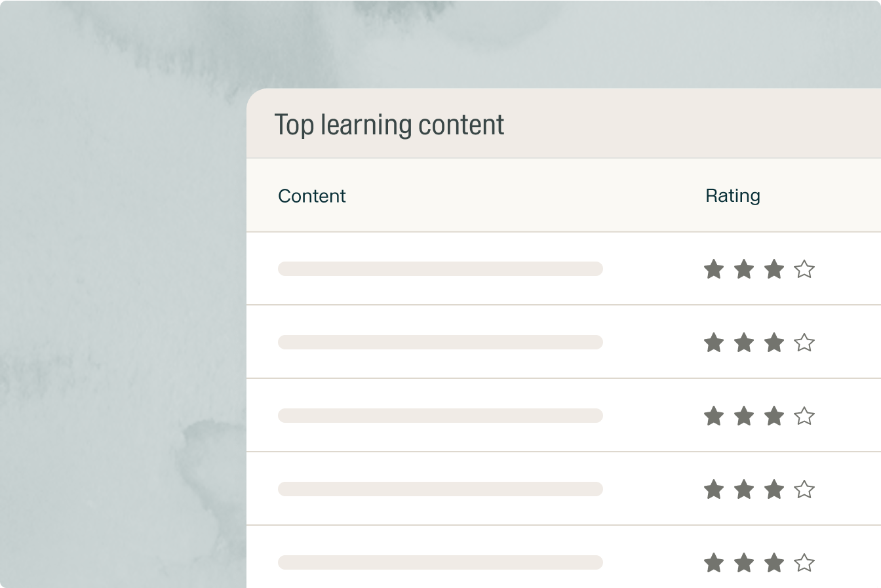Click the empty star in the bottom row
Image resolution: width=881 pixels, height=588 pixels.
pyautogui.click(x=804, y=563)
